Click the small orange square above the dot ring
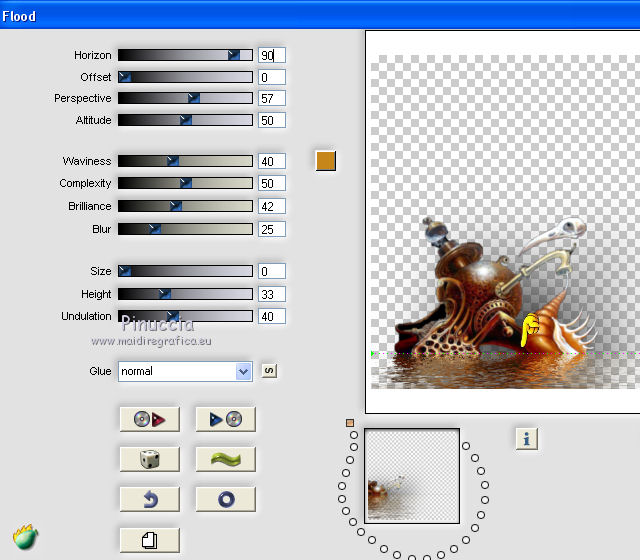This screenshot has height=560, width=640. (x=350, y=423)
